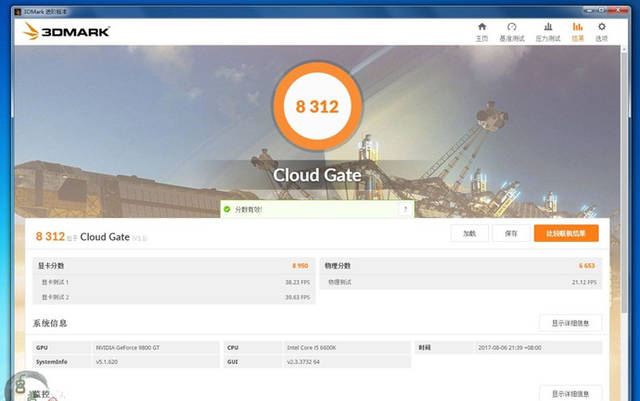Click the Load (加载) button
640x401 pixels.
pyautogui.click(x=469, y=233)
